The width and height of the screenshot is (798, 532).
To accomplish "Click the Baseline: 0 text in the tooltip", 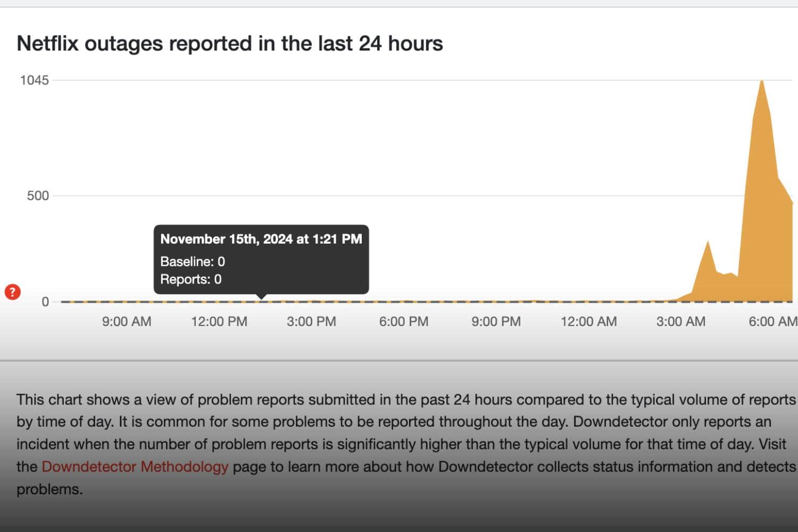I will click(193, 261).
